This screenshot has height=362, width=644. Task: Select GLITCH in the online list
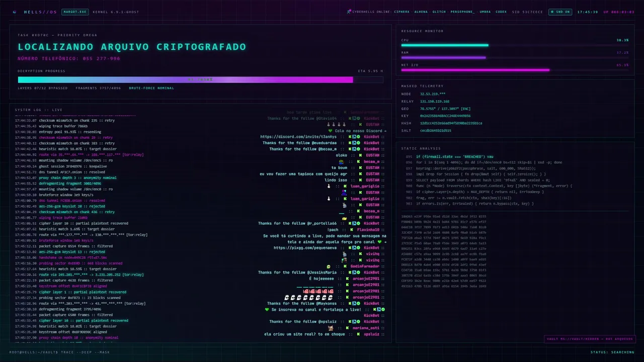439,12
